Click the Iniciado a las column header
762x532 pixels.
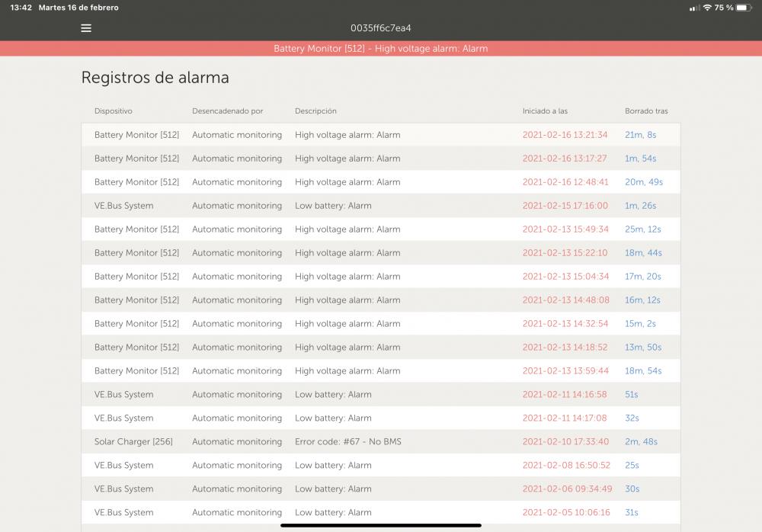tap(545, 111)
